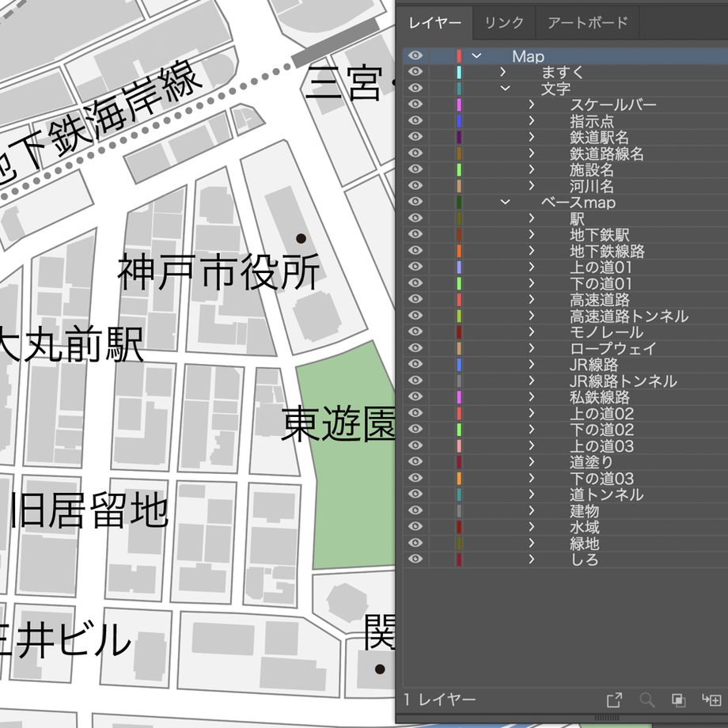Click the 旧居留地 label on map
This screenshot has height=728, width=728.
pos(88,510)
